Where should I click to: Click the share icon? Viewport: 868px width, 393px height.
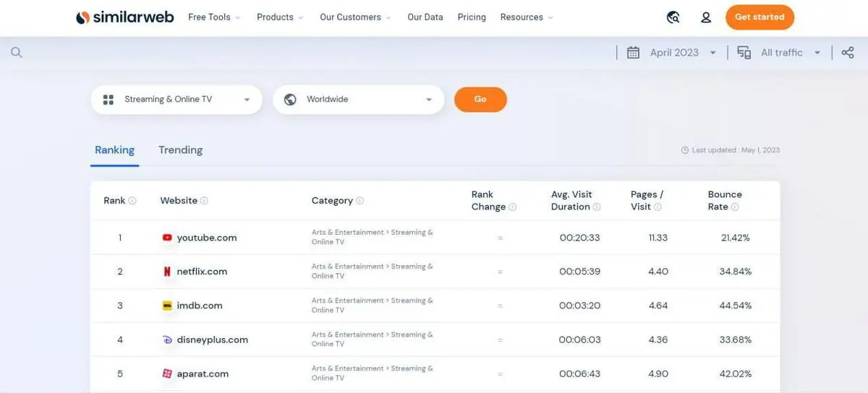click(x=848, y=53)
